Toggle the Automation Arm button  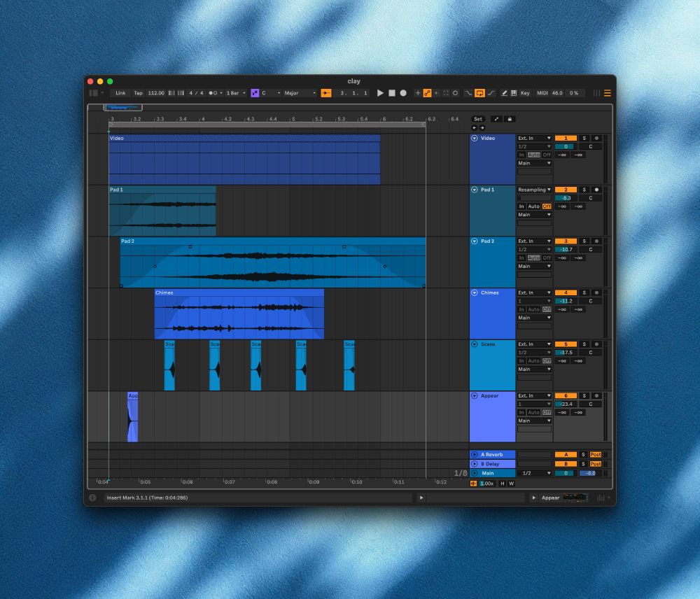click(x=427, y=93)
